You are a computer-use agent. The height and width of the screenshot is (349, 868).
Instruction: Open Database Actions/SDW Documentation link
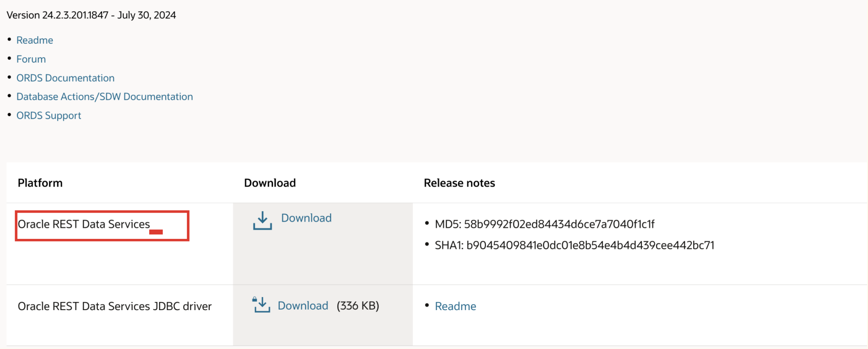coord(105,97)
